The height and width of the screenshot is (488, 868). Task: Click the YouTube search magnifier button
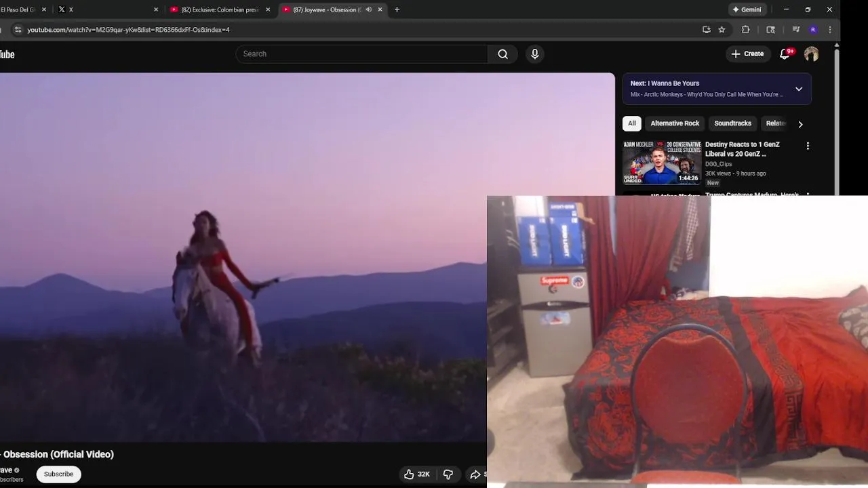(502, 54)
